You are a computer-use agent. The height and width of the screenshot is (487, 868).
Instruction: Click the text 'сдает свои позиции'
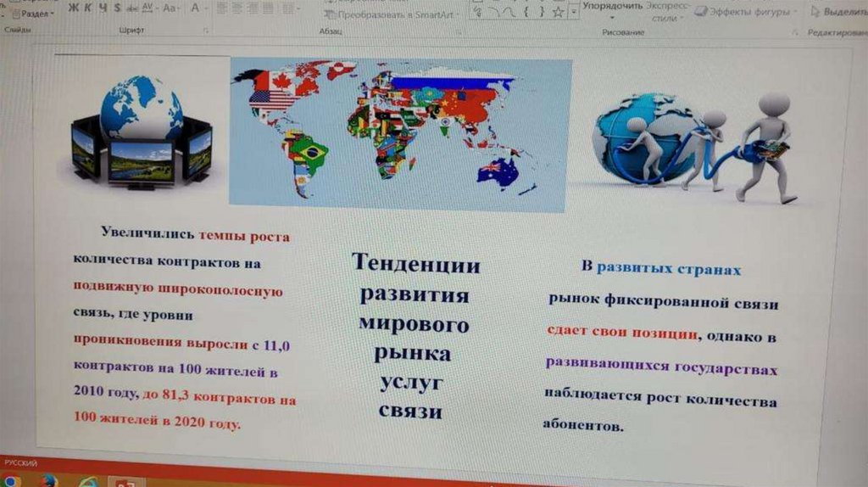(x=621, y=333)
